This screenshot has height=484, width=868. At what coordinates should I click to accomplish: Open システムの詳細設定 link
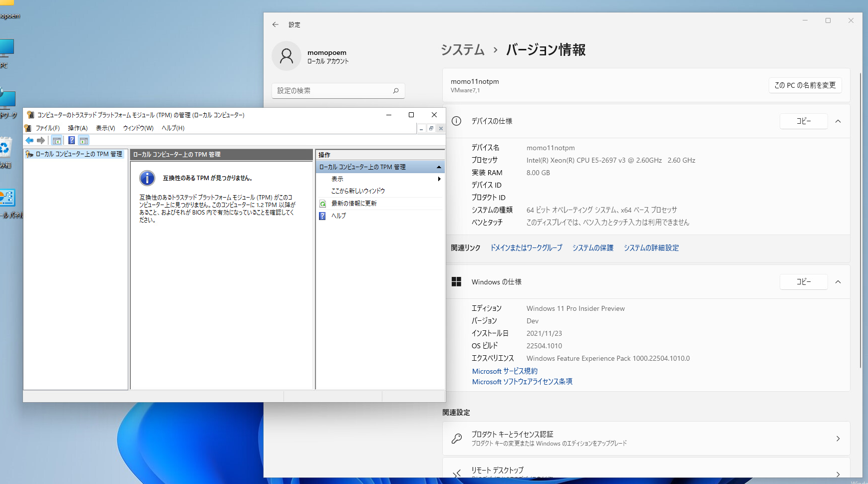pos(651,248)
